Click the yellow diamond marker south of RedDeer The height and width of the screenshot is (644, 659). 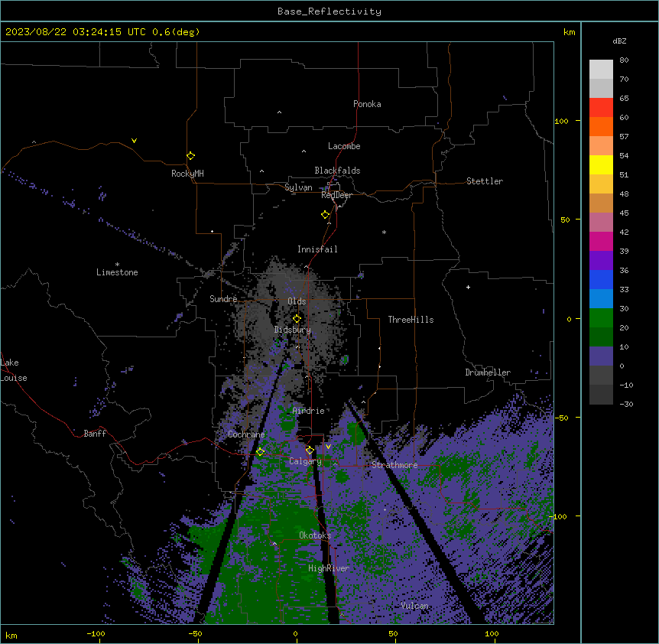(326, 215)
